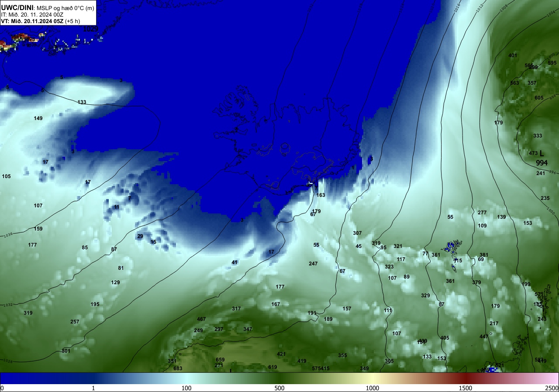Click the 801 height value
Screen dimensions: 559x392
click(x=66, y=351)
